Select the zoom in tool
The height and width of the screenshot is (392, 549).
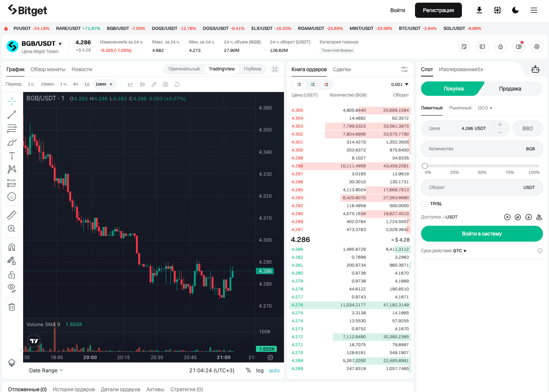point(12,229)
